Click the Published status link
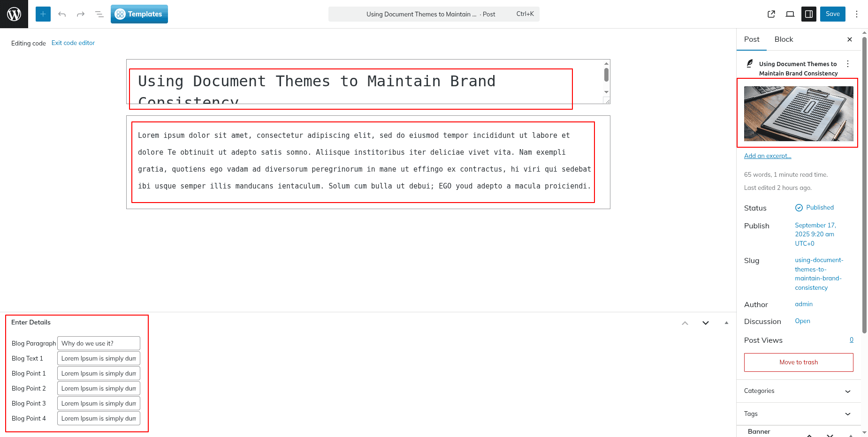 pyautogui.click(x=820, y=208)
